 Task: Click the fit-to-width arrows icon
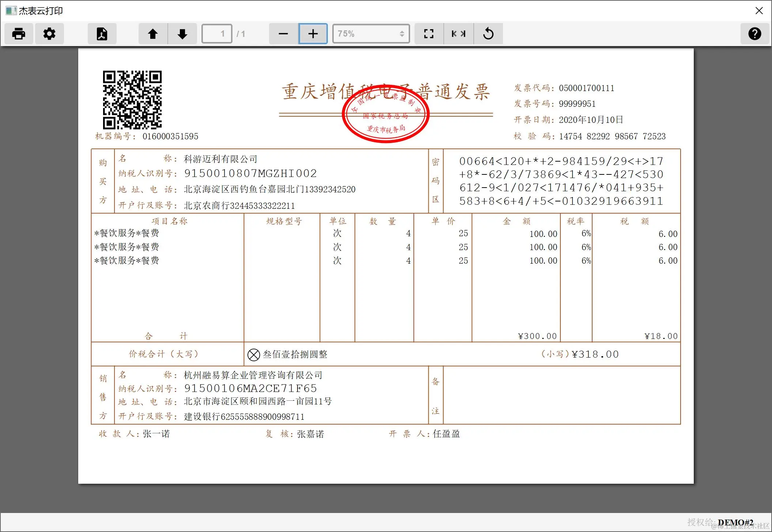pyautogui.click(x=458, y=34)
